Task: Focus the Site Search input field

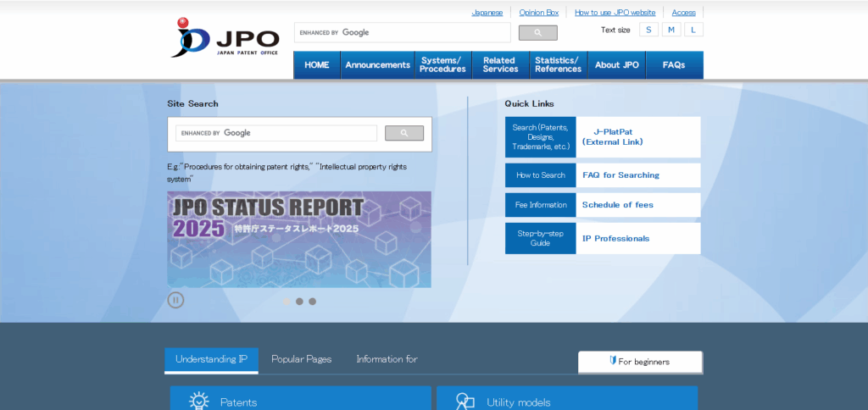Action: pos(276,133)
